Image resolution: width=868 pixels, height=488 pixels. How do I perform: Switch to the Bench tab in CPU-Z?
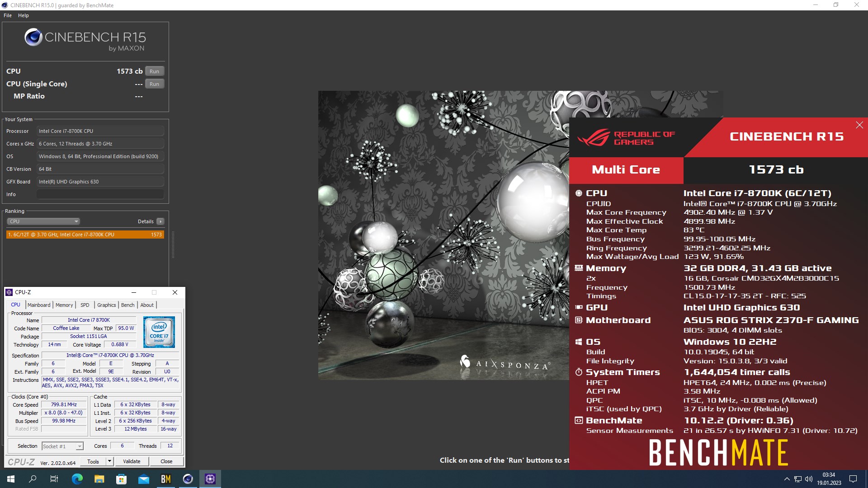[128, 305]
